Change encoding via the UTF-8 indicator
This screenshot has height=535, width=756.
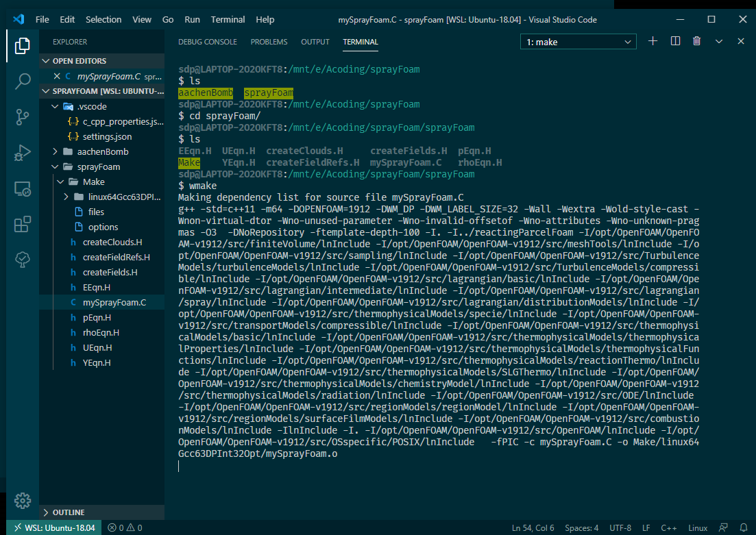[622, 527]
